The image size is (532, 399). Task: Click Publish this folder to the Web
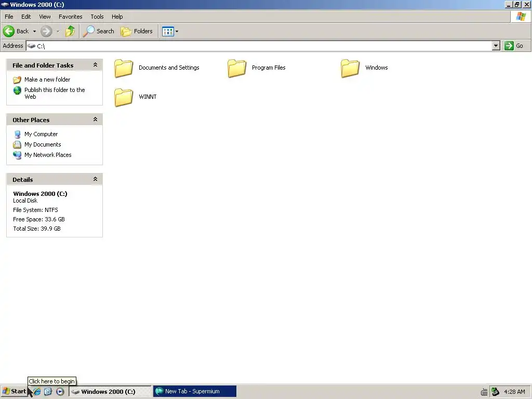(x=55, y=94)
